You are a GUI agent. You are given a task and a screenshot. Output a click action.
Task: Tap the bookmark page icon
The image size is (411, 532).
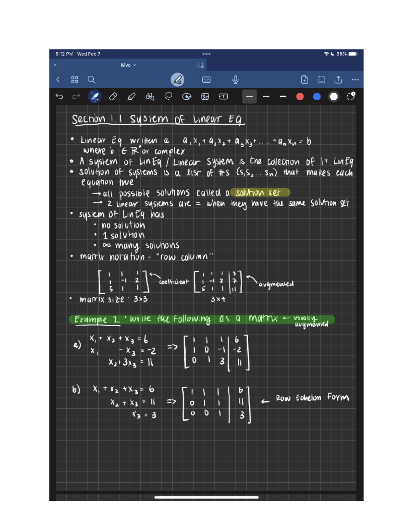tap(321, 79)
